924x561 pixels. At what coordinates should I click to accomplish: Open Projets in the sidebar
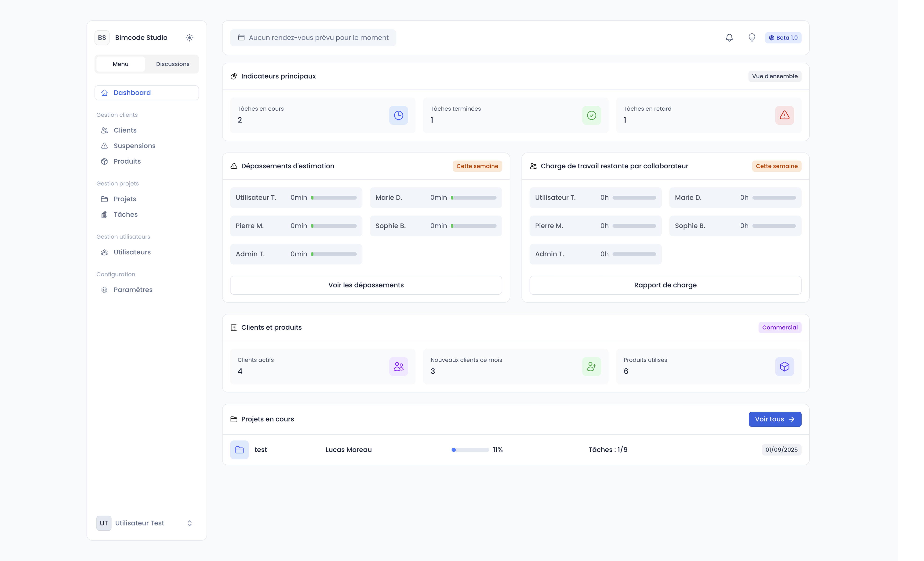[147, 199]
